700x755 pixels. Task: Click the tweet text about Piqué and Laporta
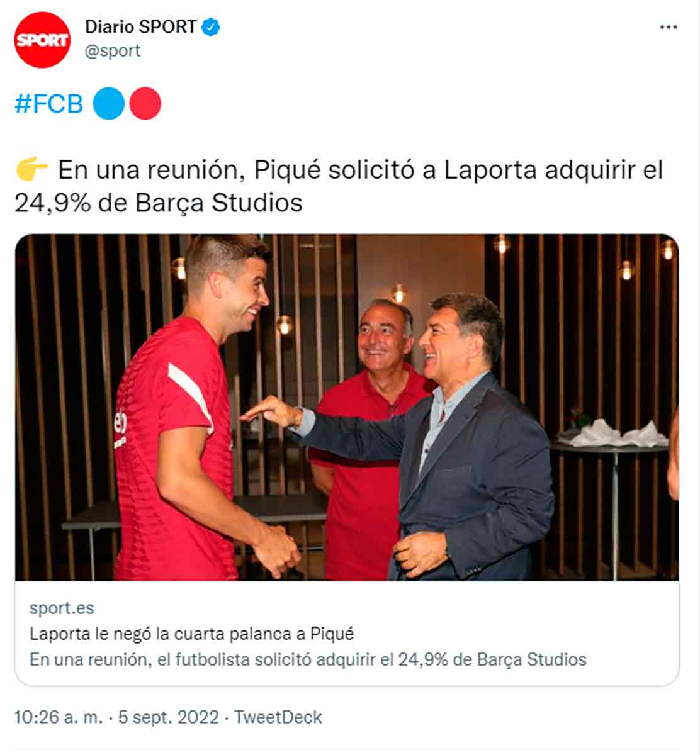tap(339, 186)
